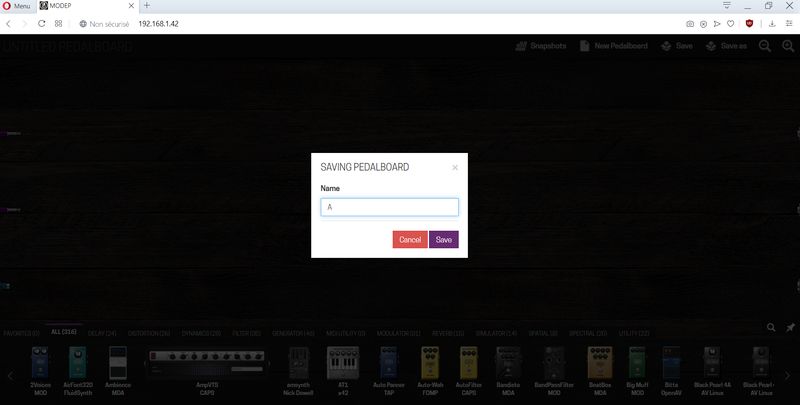Click the Save item in top toolbar
The width and height of the screenshot is (800, 405).
coord(677,46)
